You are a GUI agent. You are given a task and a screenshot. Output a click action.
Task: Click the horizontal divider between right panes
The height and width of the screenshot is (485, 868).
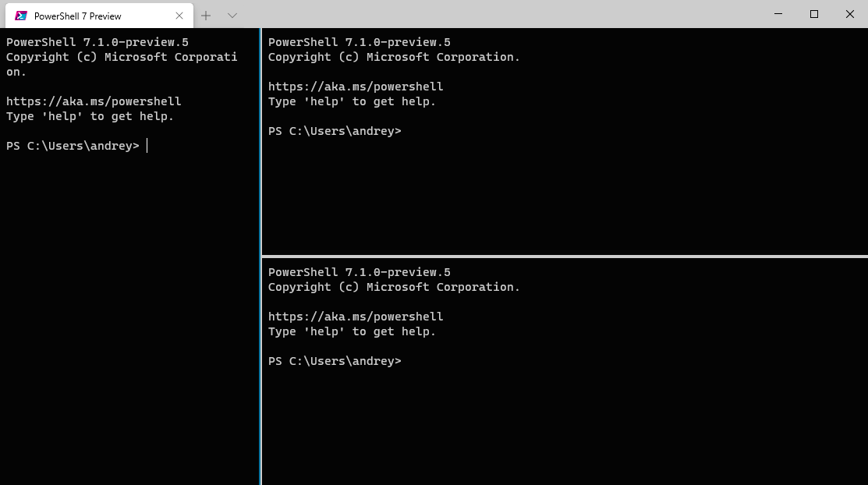pos(565,256)
